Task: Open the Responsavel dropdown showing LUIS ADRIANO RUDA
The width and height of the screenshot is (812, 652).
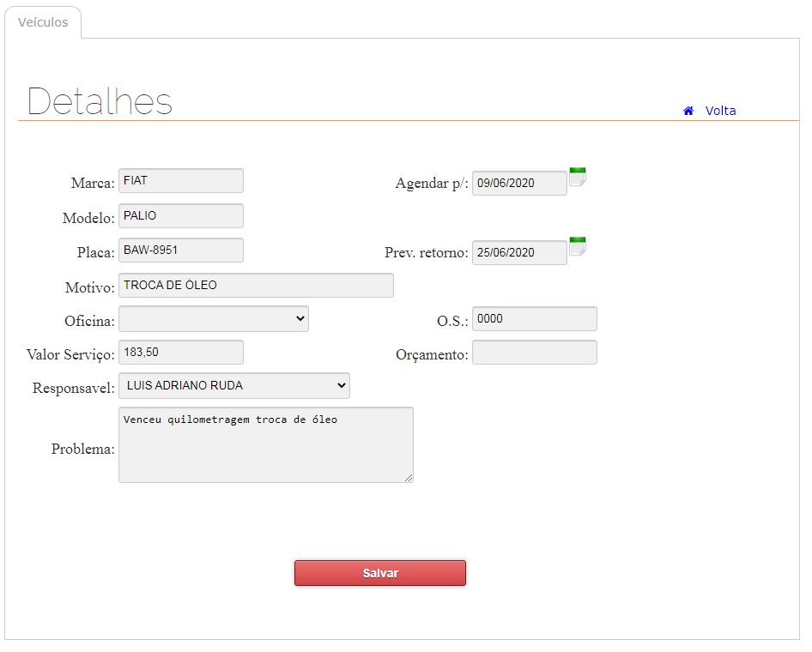Action: coord(233,386)
